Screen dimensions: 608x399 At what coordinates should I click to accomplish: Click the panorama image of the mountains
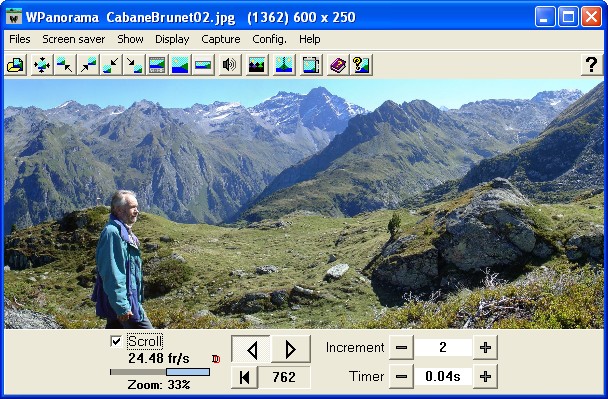click(x=304, y=204)
